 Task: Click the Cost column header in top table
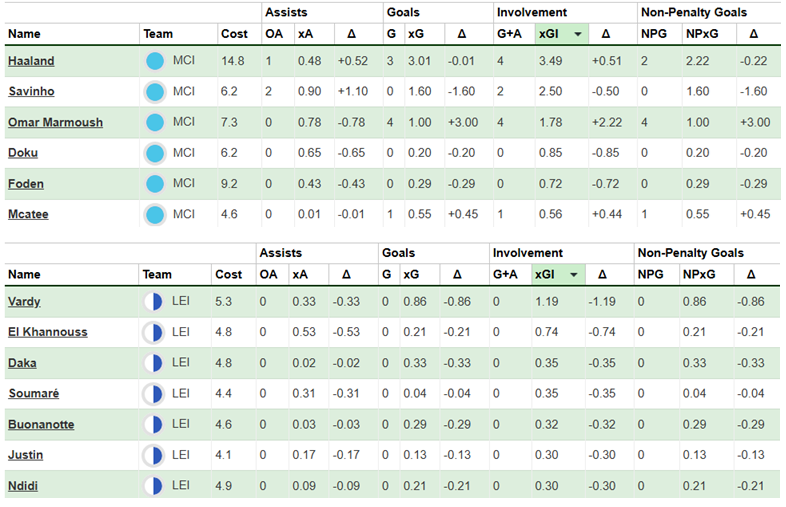[x=235, y=34]
